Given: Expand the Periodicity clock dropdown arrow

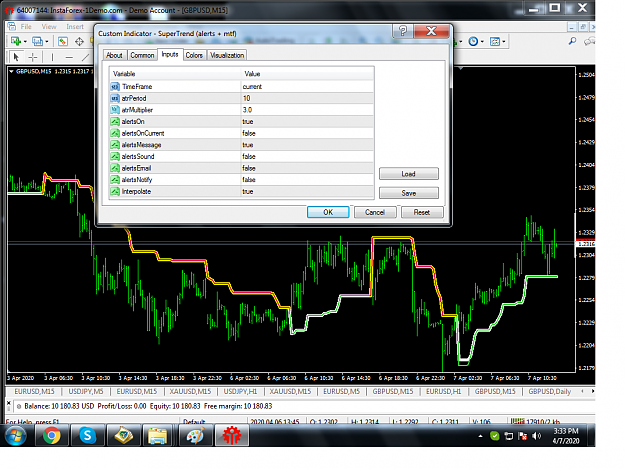Looking at the screenshot, I should (482, 41).
